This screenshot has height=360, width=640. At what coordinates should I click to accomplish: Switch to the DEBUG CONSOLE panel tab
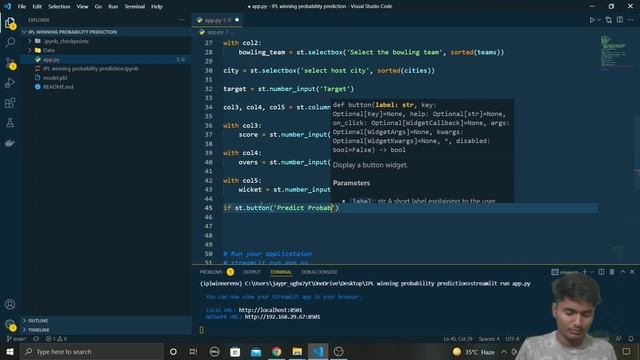pos(319,272)
